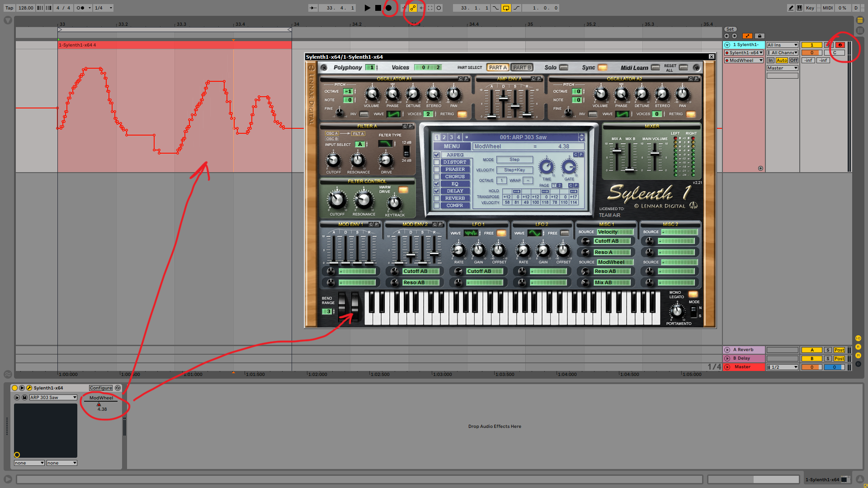Open the All Ins input dropdown

pyautogui.click(x=783, y=45)
